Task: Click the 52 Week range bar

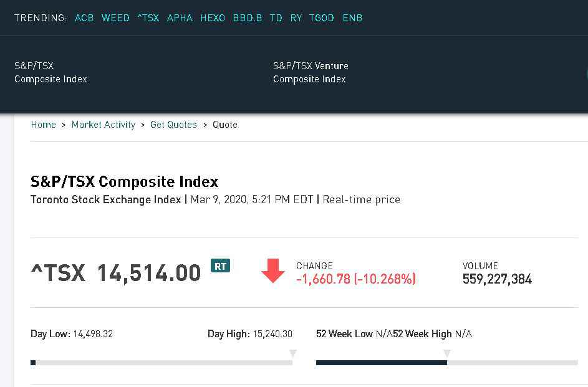Action: click(x=446, y=363)
